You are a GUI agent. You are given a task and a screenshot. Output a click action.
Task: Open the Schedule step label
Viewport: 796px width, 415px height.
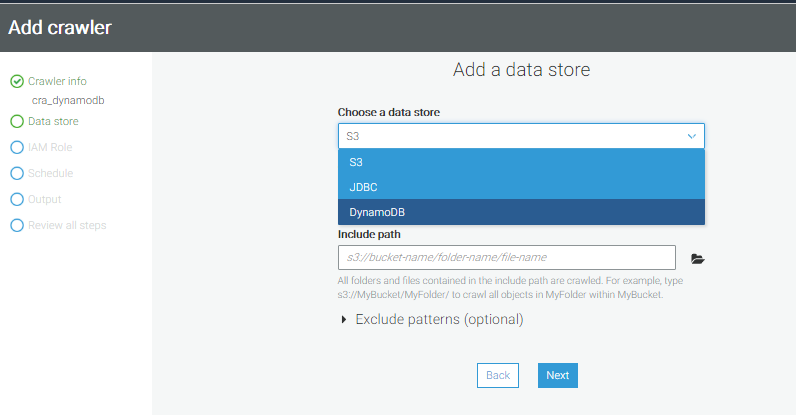(50, 173)
